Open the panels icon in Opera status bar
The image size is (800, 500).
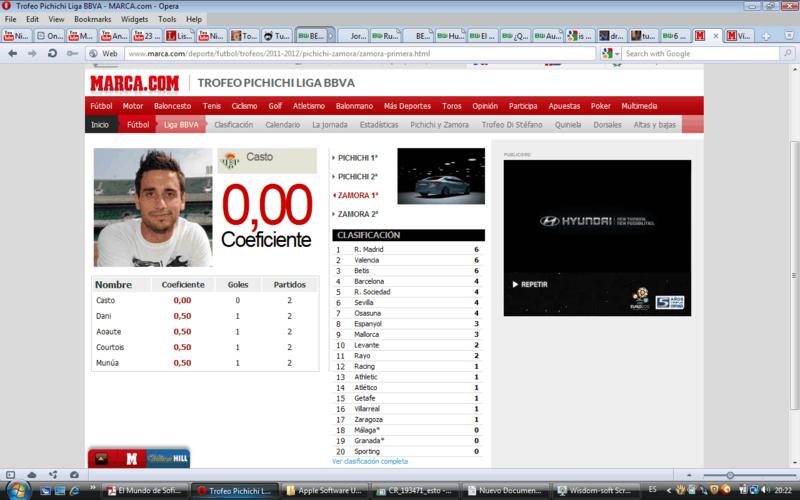click(x=10, y=474)
